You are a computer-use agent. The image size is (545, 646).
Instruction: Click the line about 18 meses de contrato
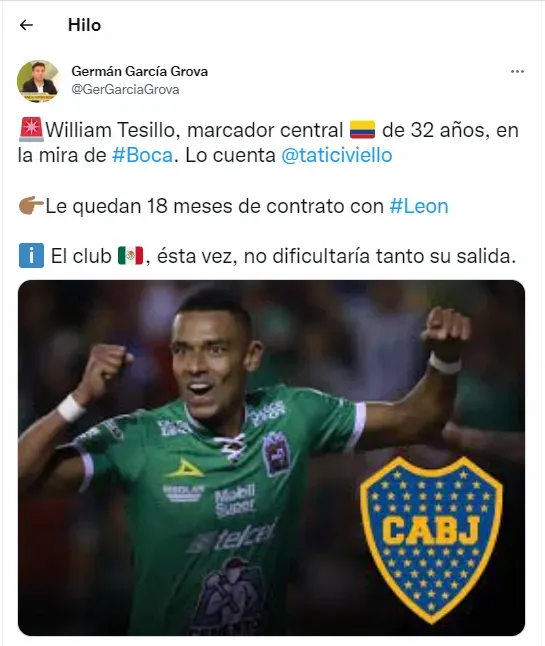point(234,206)
